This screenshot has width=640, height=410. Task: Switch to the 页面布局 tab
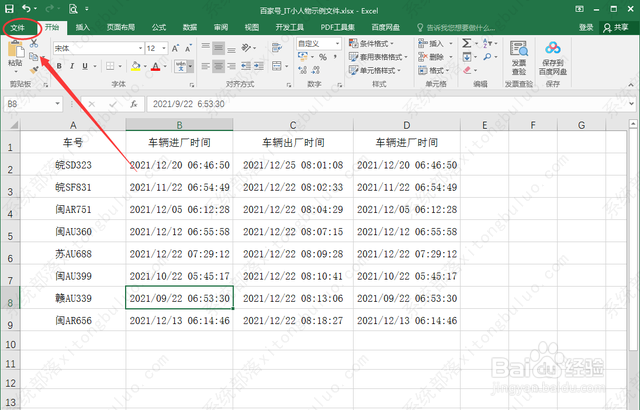point(121,27)
